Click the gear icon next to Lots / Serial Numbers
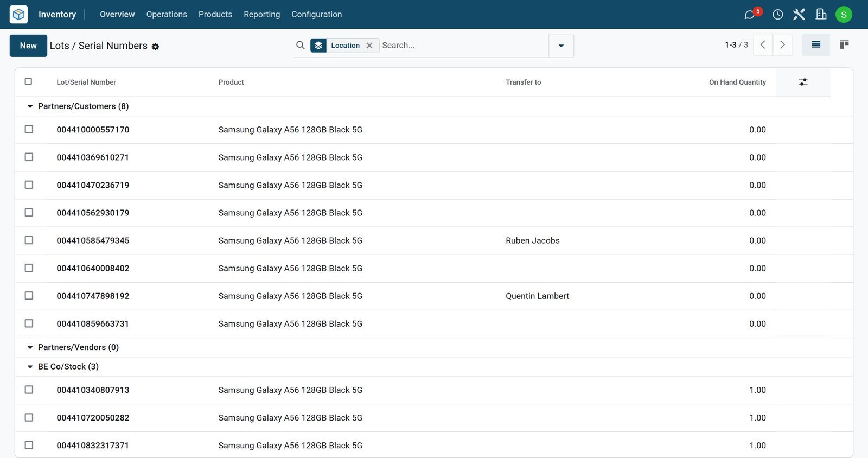Screen dimensions: 868x458 tap(155, 47)
